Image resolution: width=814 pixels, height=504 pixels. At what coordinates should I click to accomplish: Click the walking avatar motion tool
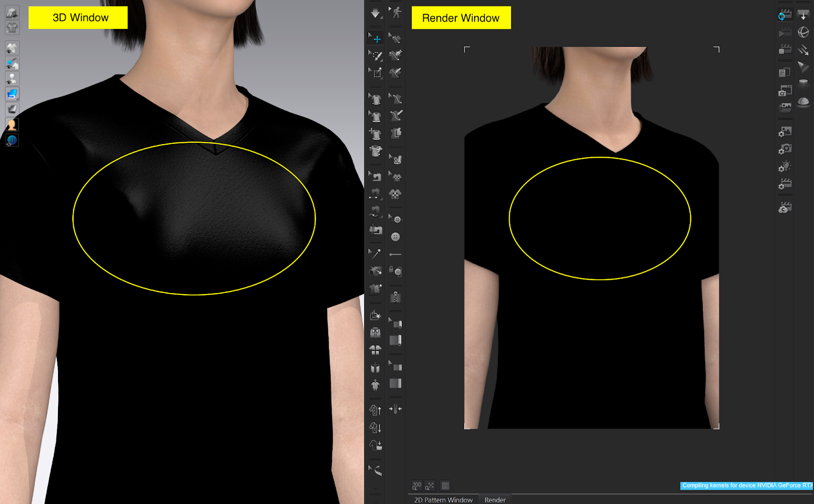(395, 12)
